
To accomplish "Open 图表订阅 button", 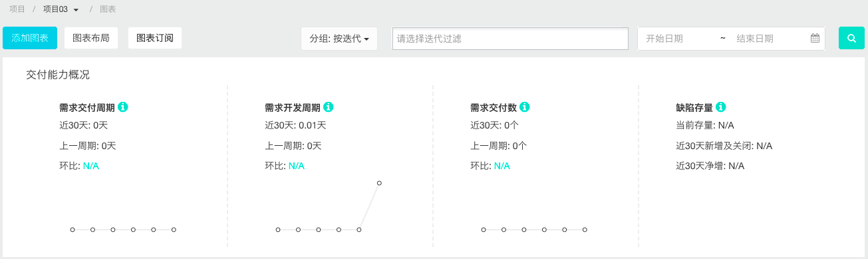I will [x=155, y=38].
